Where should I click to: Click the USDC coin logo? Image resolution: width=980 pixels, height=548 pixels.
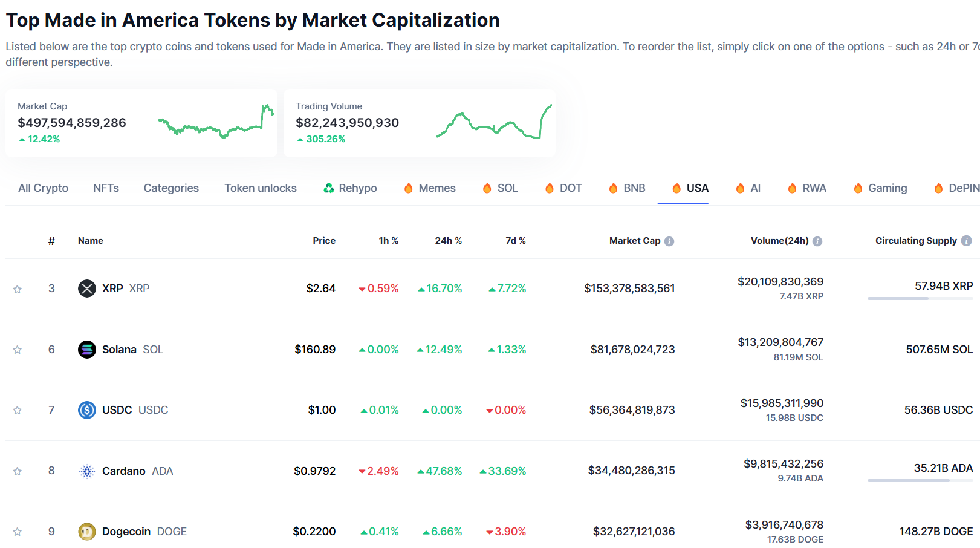pos(86,410)
